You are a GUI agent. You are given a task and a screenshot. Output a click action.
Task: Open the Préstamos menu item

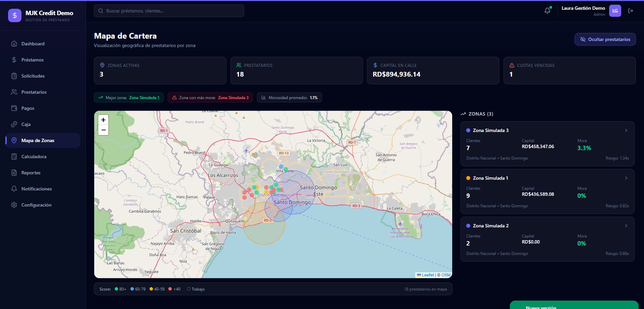click(x=43, y=60)
